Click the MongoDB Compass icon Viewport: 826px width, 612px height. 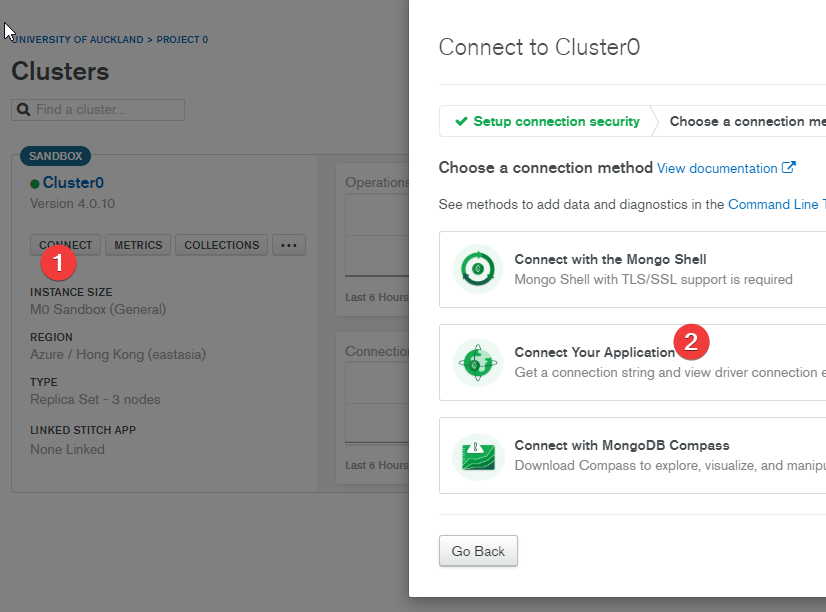pos(478,456)
